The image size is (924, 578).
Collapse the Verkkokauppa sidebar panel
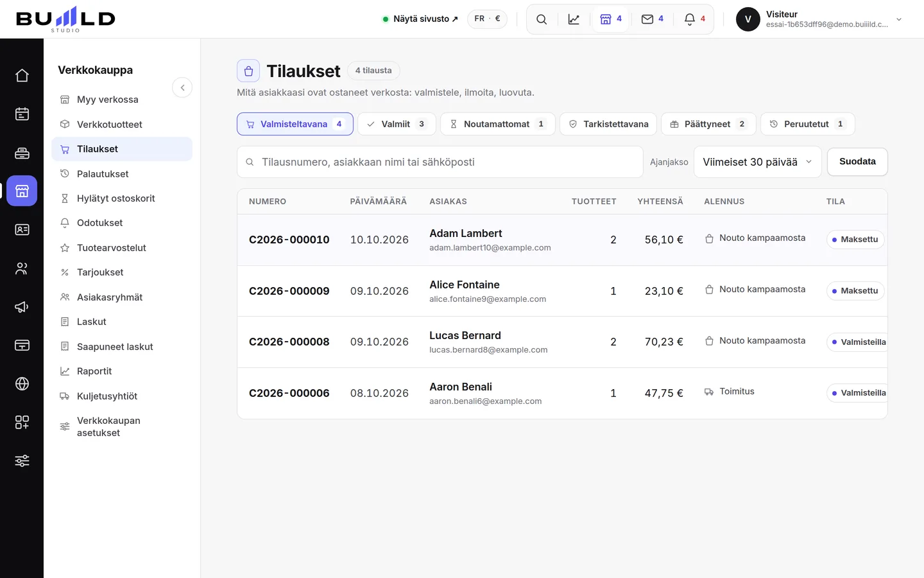pyautogui.click(x=182, y=87)
